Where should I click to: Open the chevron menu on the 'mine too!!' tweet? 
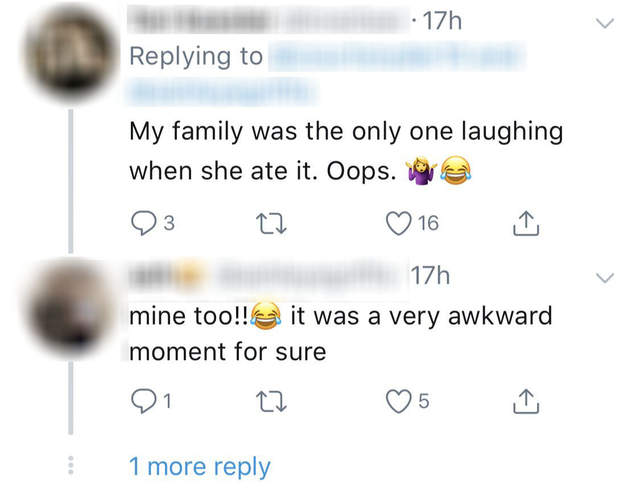603,276
